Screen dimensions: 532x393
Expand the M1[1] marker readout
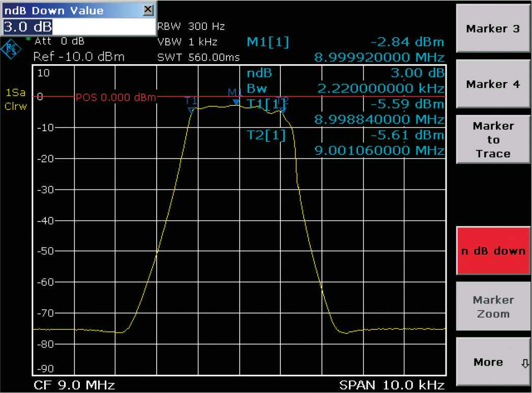click(x=268, y=42)
